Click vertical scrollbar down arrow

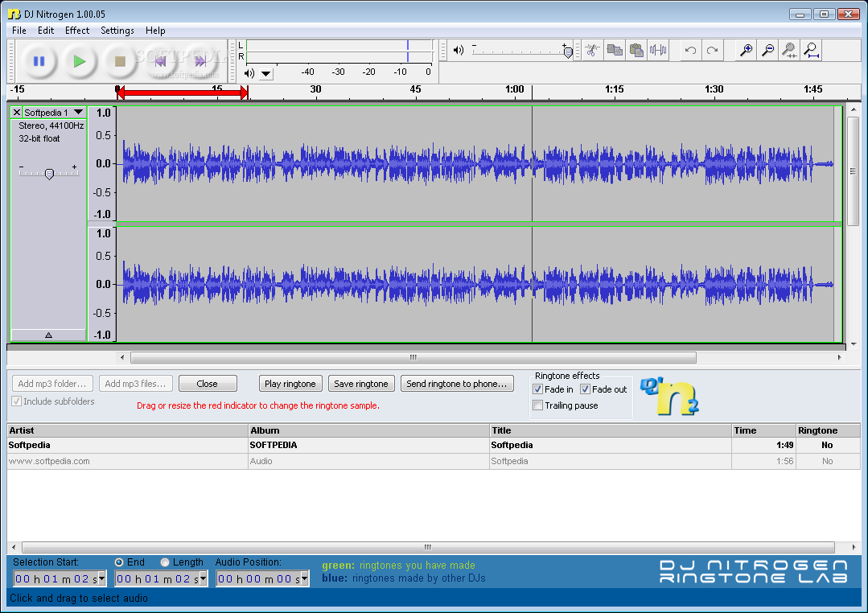tap(853, 344)
